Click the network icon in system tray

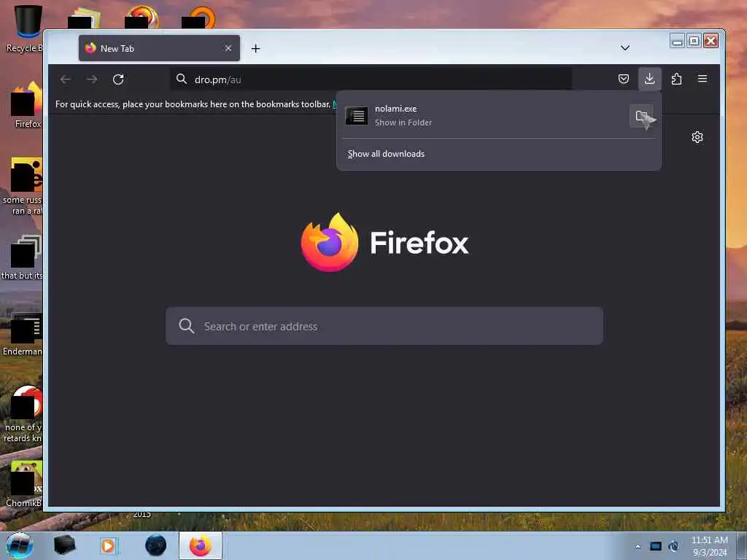coord(673,546)
